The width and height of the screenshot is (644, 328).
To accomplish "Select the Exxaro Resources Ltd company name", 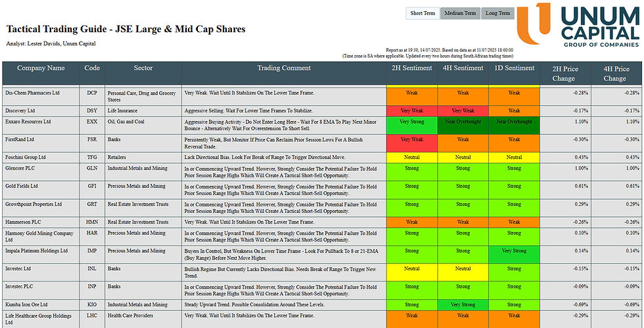I will coord(28,122).
